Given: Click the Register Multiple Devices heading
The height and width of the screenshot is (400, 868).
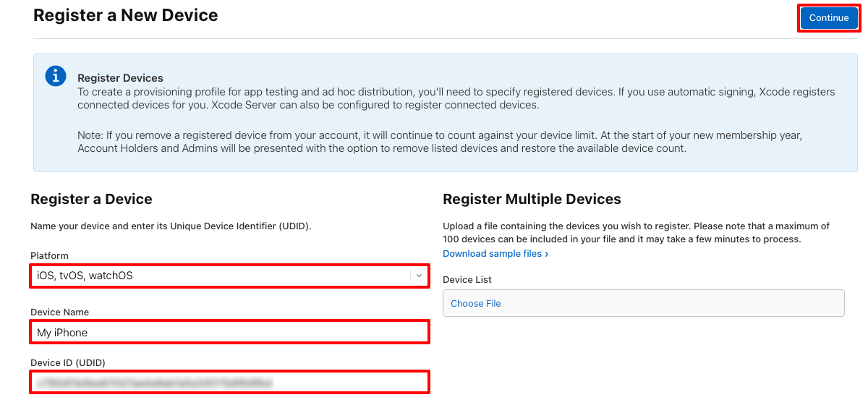Looking at the screenshot, I should pos(532,199).
